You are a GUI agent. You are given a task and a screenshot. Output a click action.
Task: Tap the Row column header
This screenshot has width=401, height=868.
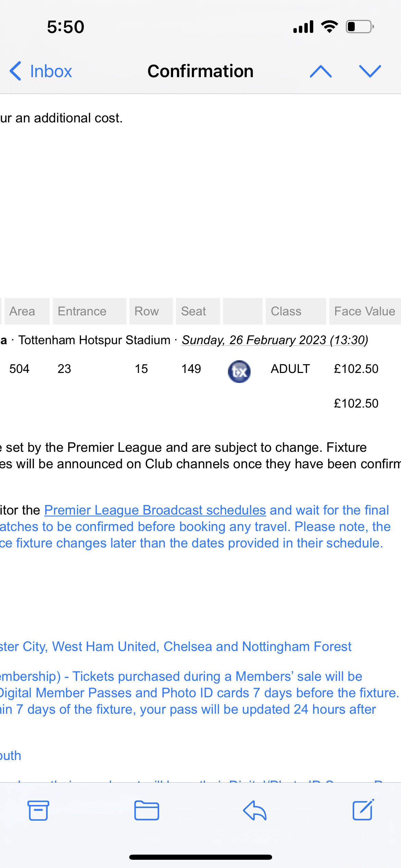[147, 311]
